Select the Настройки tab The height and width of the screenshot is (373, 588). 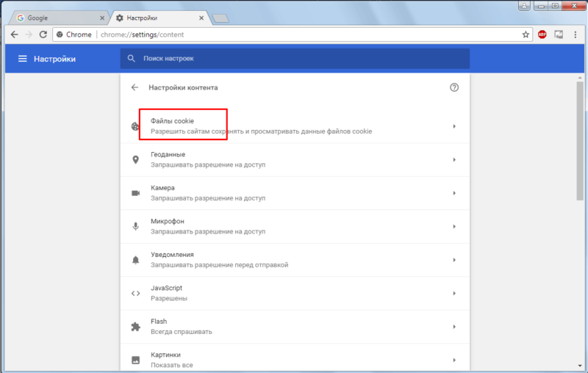tap(159, 18)
